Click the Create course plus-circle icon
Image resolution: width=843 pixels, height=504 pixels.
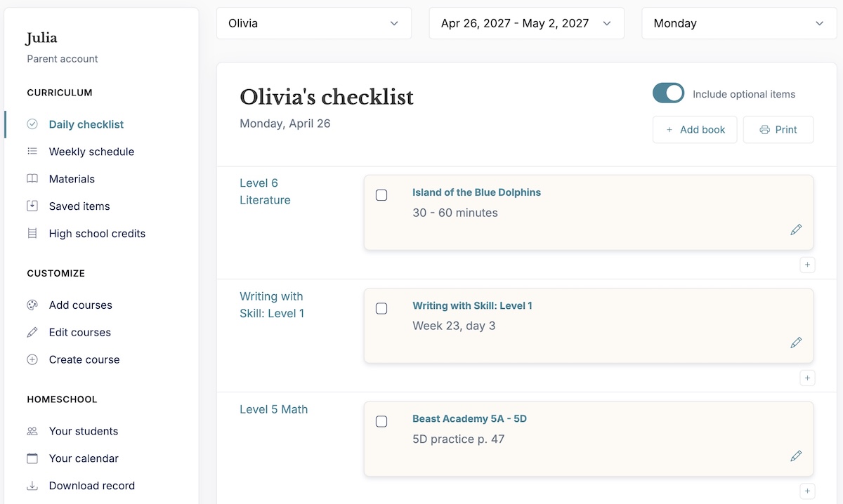(x=32, y=360)
